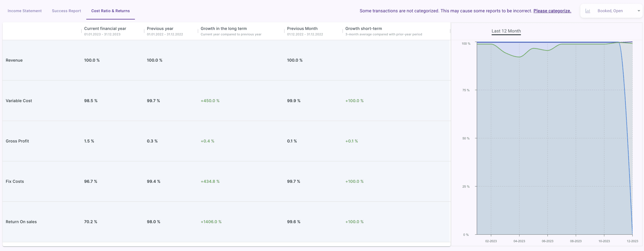Viewport: 644px width, 251px height.
Task: Switch to the Success Report tab
Action: [x=66, y=11]
